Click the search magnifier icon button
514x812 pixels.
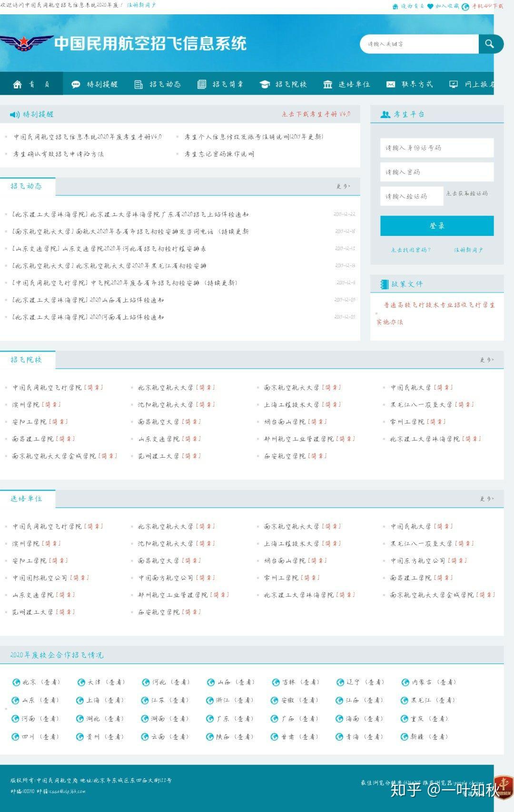point(490,44)
